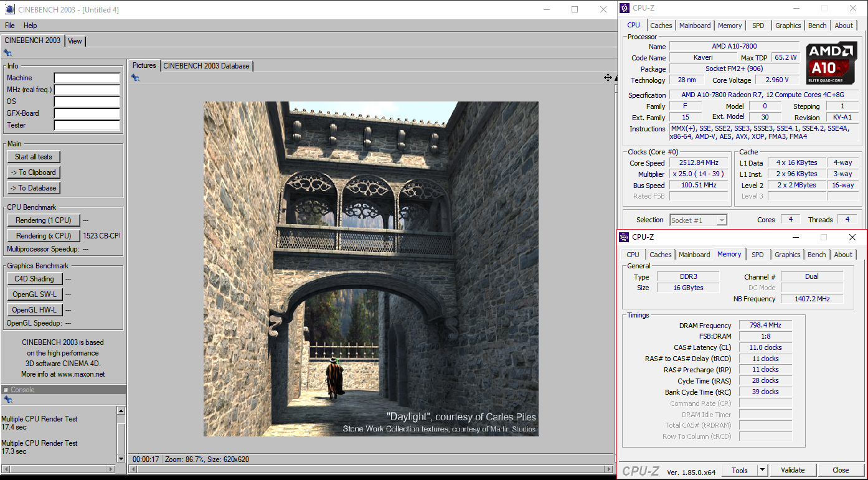Open the Socket #1 Selection dropdown

[698, 220]
